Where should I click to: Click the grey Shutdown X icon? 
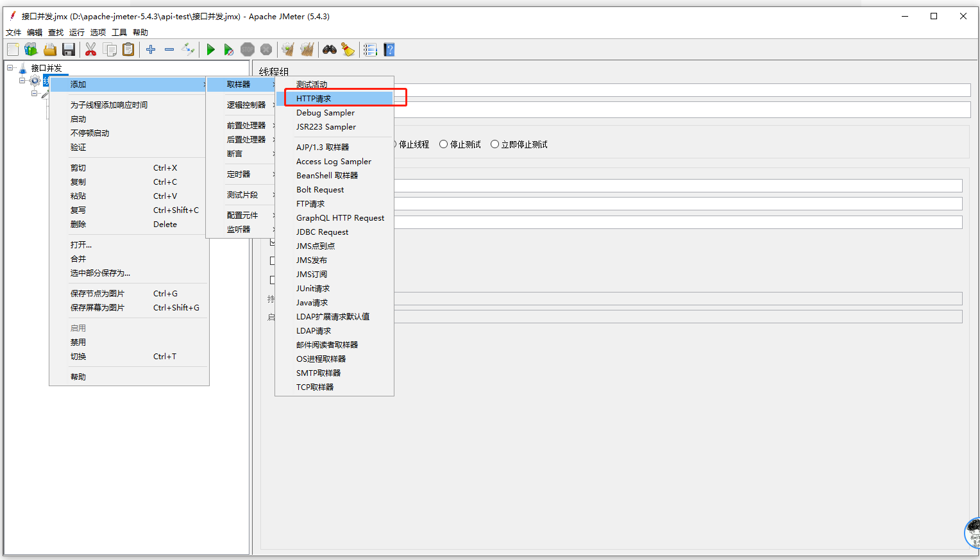pos(266,49)
